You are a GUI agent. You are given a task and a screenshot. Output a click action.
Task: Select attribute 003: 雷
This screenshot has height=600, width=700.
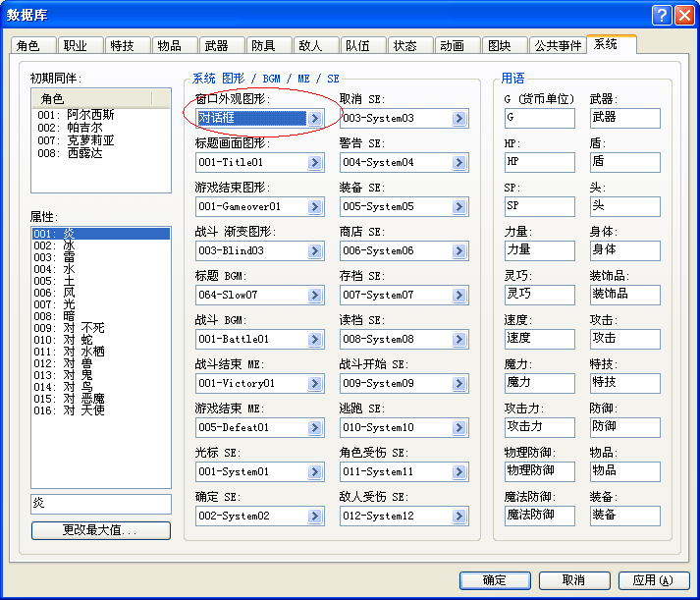[x=101, y=257]
